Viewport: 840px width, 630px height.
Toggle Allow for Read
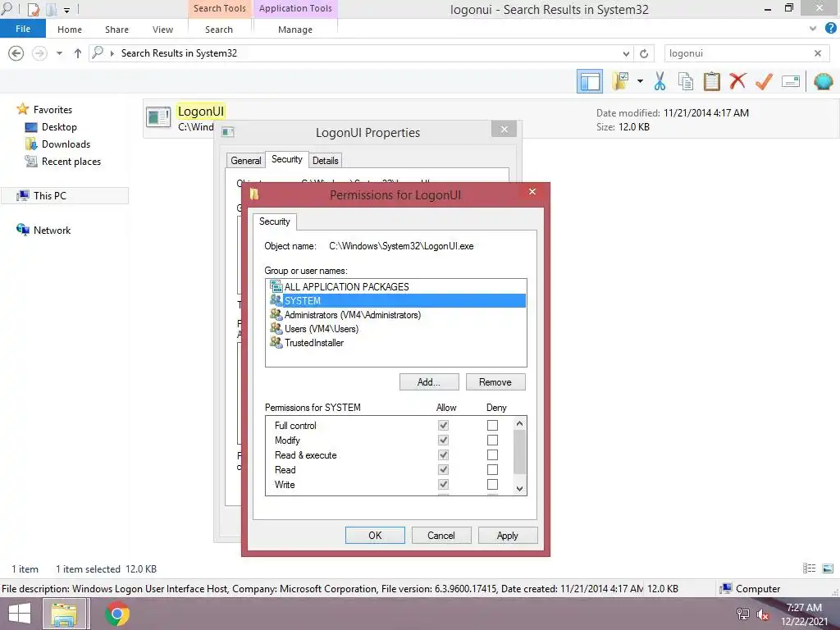click(443, 469)
